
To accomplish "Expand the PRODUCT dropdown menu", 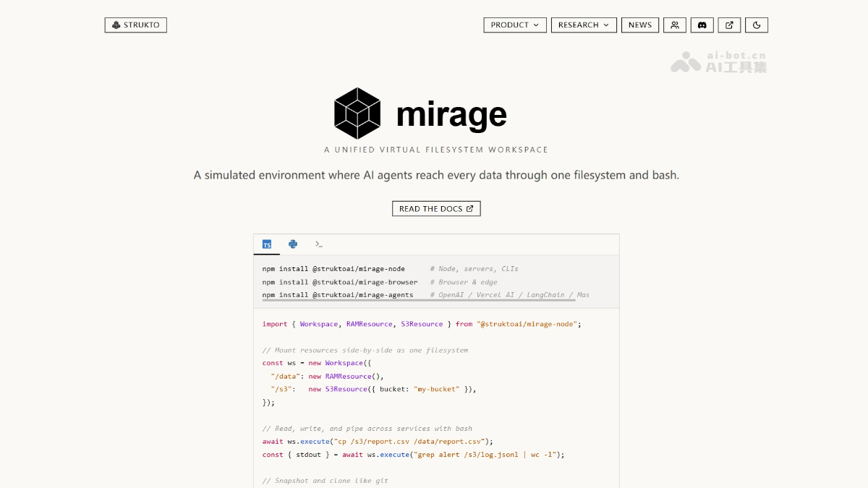I will click(x=515, y=25).
